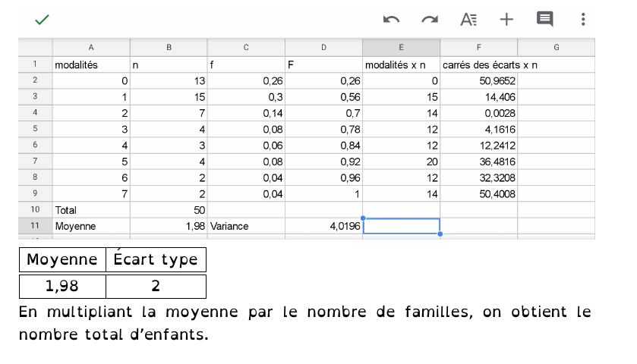The width and height of the screenshot is (637, 364).
Task: Select column A header
Action: 91,48
